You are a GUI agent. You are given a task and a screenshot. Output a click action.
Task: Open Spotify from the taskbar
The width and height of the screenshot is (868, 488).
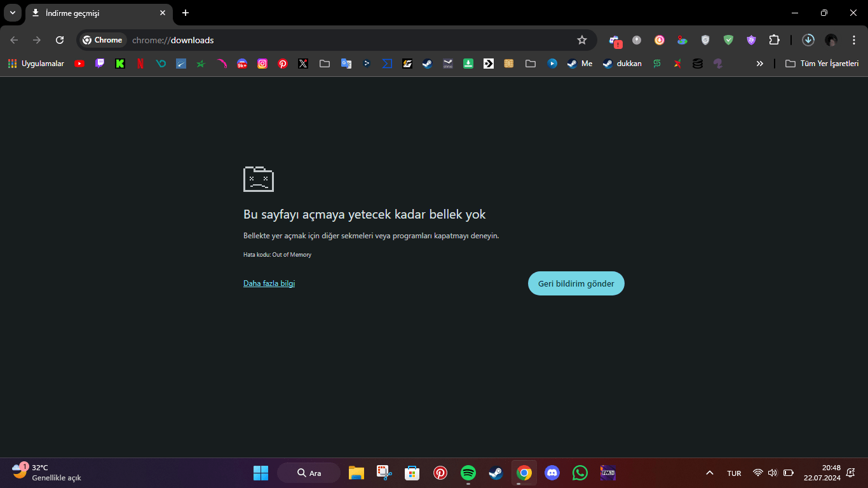[x=468, y=473]
